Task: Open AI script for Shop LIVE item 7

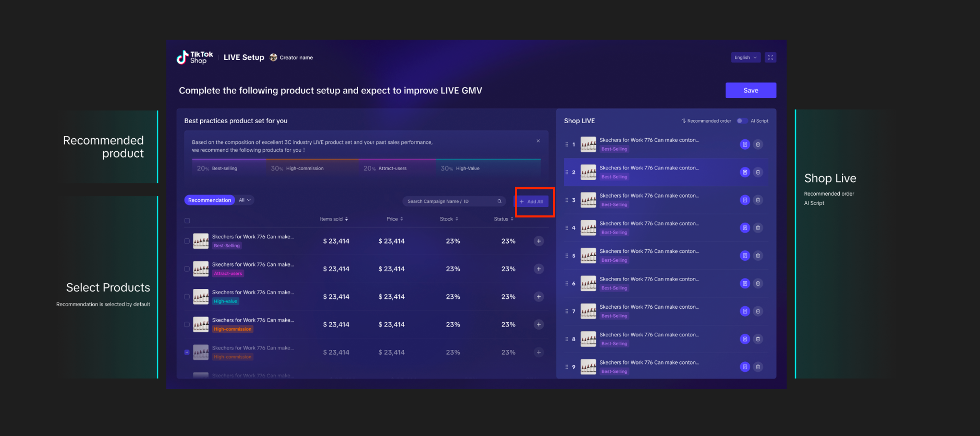Action: [745, 311]
